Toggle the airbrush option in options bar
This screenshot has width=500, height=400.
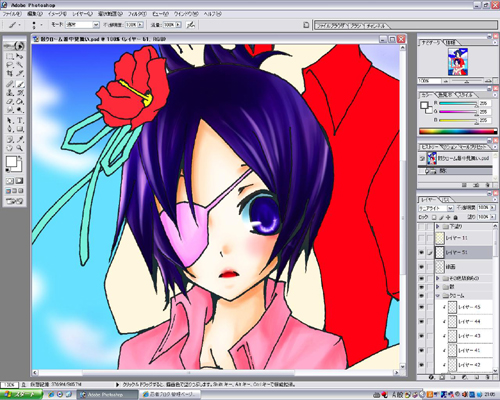coord(190,25)
